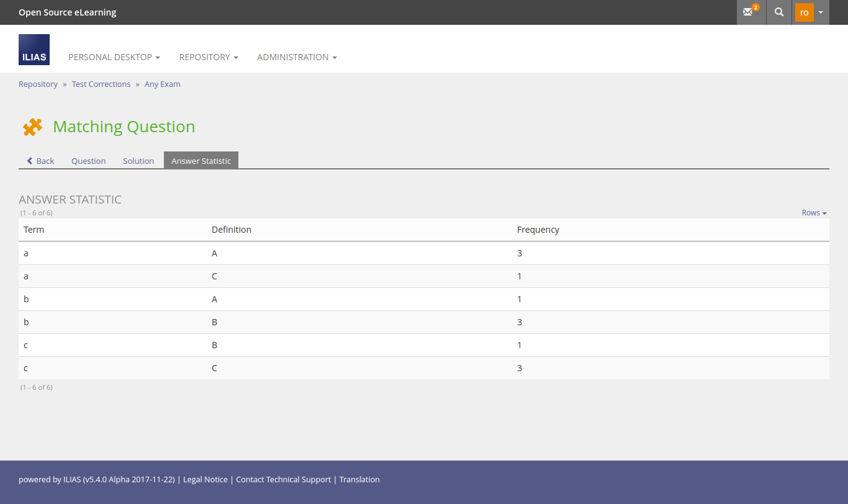Viewport: 848px width, 504px height.
Task: Switch to the Question tab
Action: point(88,161)
